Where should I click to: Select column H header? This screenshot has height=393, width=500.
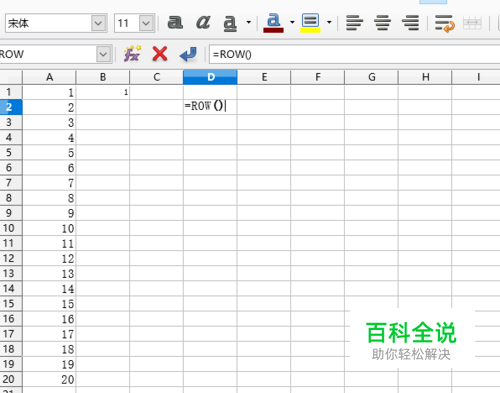pyautogui.click(x=425, y=77)
